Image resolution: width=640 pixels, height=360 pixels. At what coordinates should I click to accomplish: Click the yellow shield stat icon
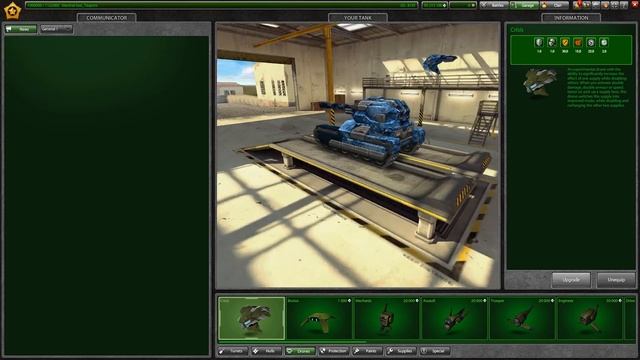click(x=565, y=42)
